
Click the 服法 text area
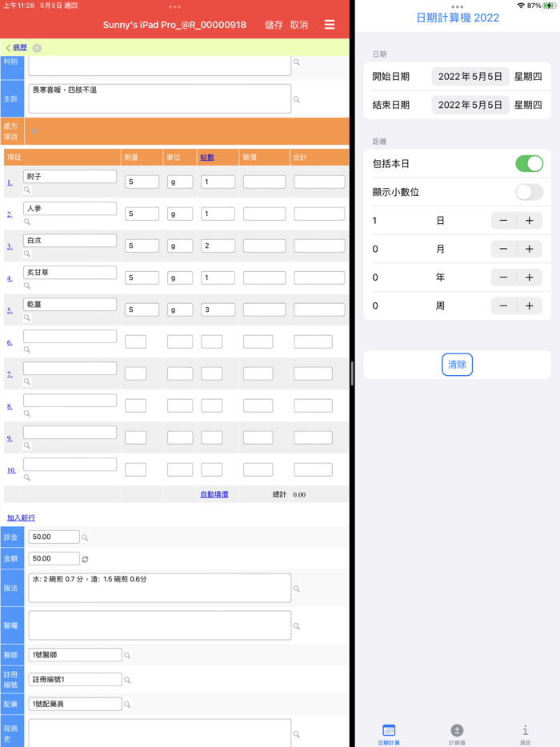pos(160,588)
